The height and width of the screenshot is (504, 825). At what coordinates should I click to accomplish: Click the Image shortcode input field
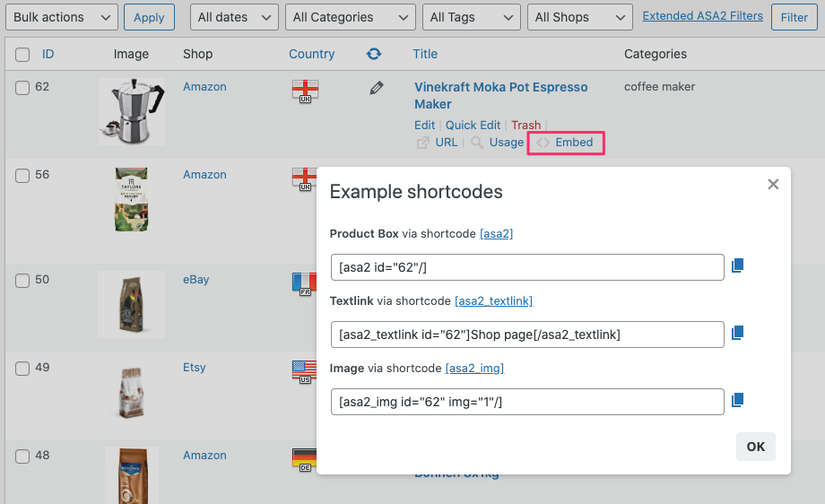(527, 402)
